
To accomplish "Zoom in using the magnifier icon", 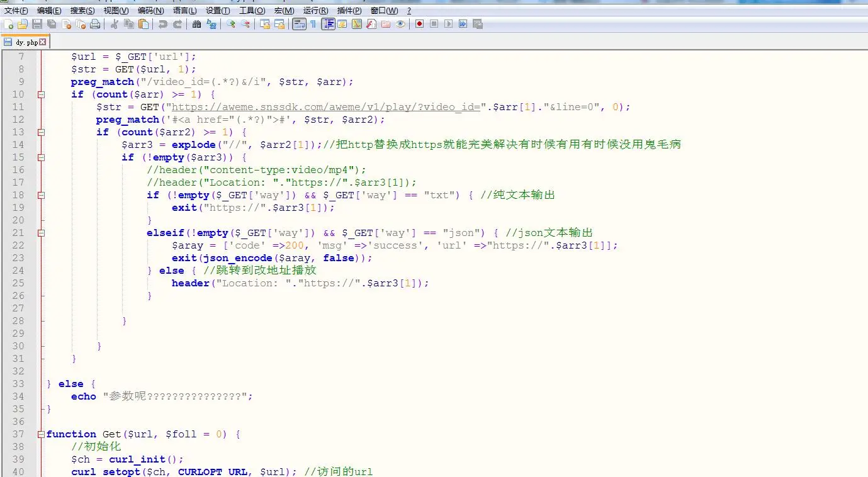I will 231,25.
